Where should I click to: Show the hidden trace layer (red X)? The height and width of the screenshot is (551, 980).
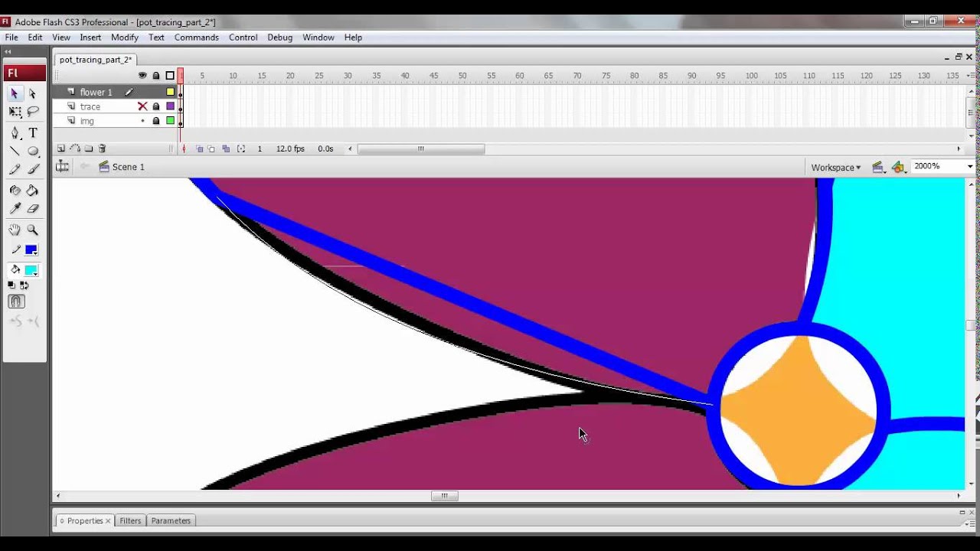tap(142, 106)
